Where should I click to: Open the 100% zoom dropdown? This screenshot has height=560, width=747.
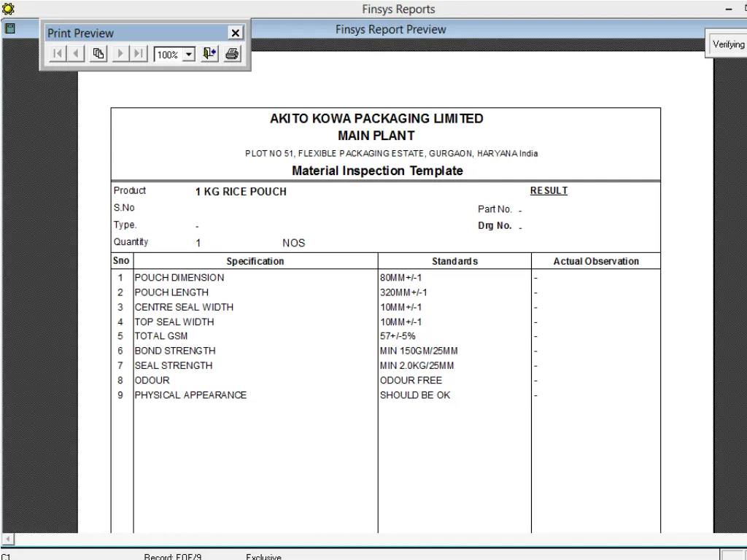pyautogui.click(x=189, y=54)
